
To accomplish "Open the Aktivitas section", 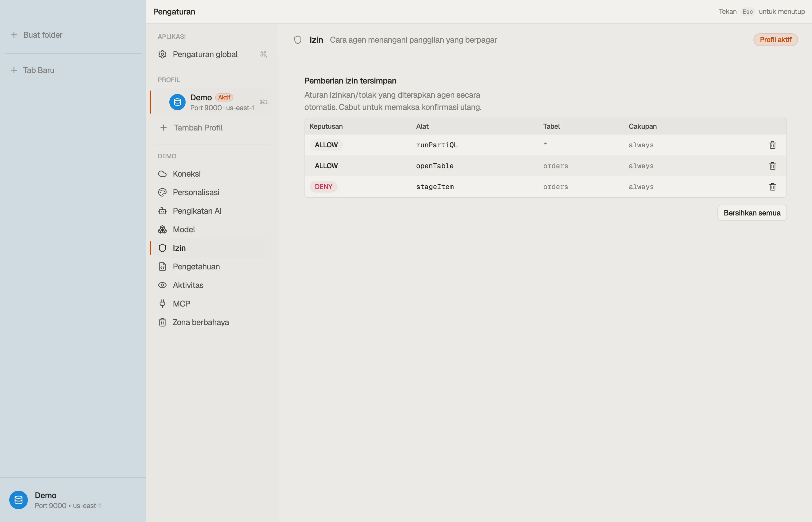I will point(212,285).
